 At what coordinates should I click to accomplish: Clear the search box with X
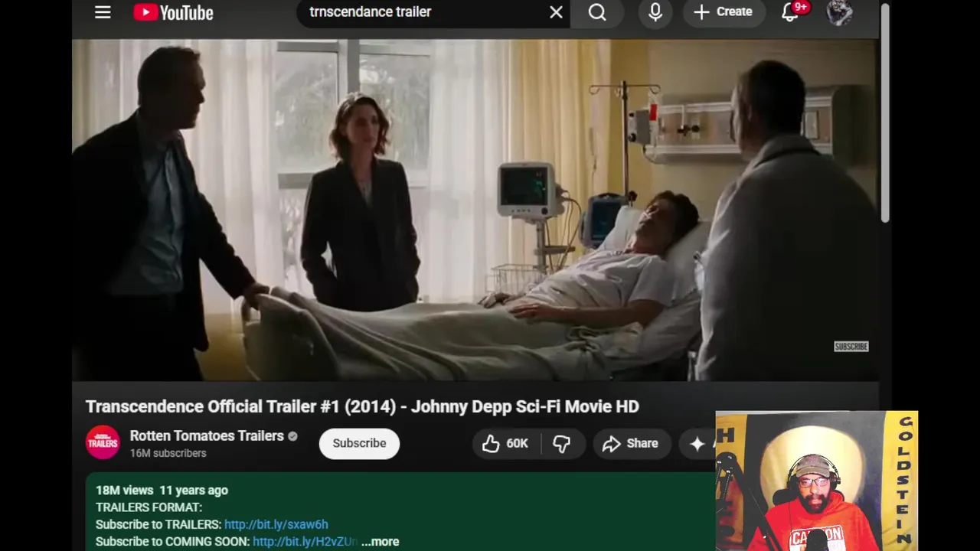[x=556, y=12]
